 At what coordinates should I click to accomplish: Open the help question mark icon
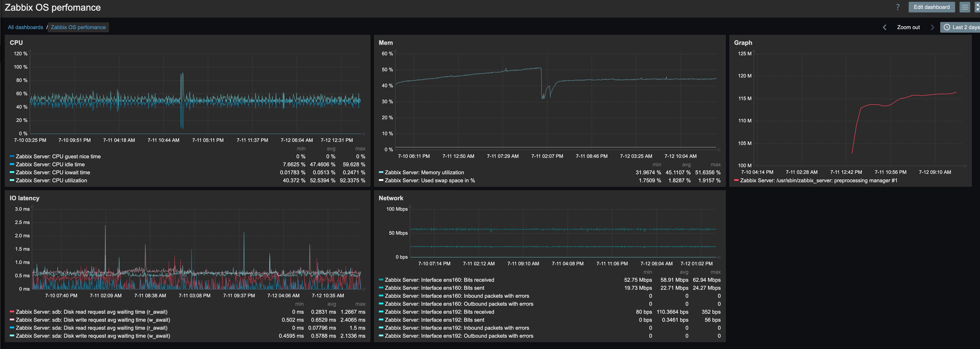(898, 7)
